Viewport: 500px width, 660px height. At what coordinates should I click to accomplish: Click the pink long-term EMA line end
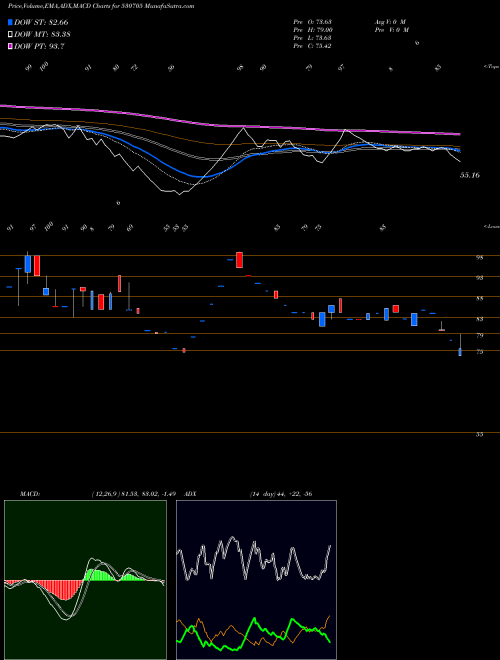pyautogui.click(x=459, y=134)
